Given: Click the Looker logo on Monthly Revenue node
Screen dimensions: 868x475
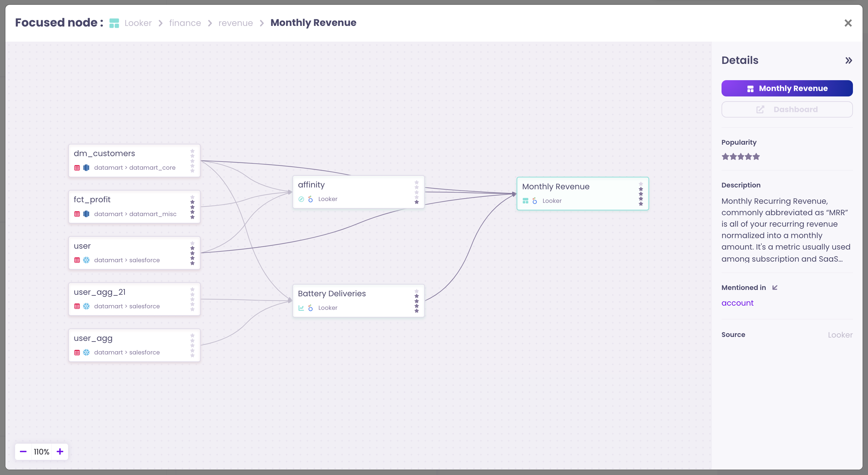Looking at the screenshot, I should tap(535, 201).
